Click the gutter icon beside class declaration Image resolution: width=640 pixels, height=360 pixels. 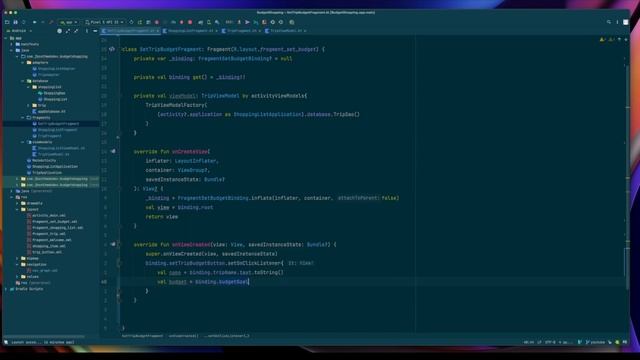(112, 49)
